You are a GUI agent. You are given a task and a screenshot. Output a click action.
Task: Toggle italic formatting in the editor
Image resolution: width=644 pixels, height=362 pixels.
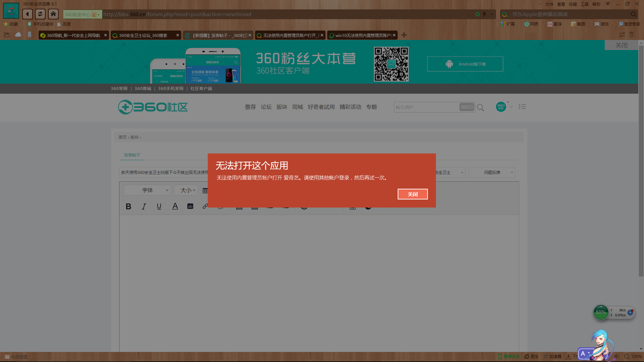click(x=144, y=207)
